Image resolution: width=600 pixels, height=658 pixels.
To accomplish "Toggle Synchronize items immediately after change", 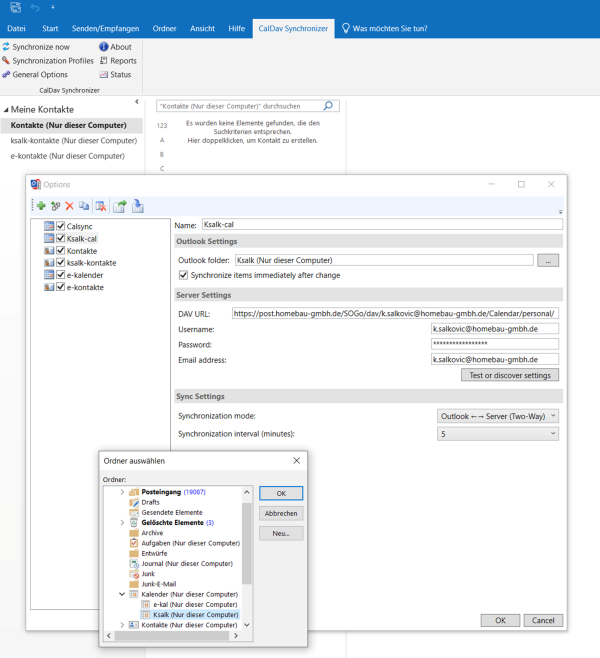I will point(183,275).
